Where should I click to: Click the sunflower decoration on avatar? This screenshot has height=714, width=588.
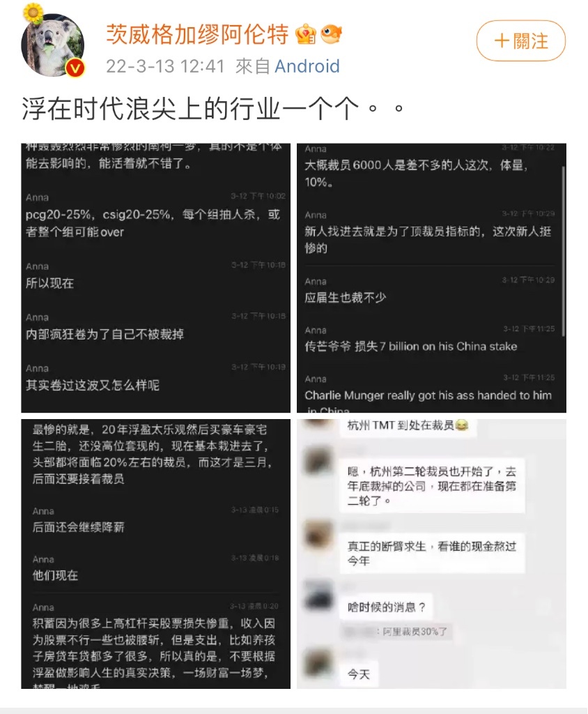pyautogui.click(x=33, y=13)
